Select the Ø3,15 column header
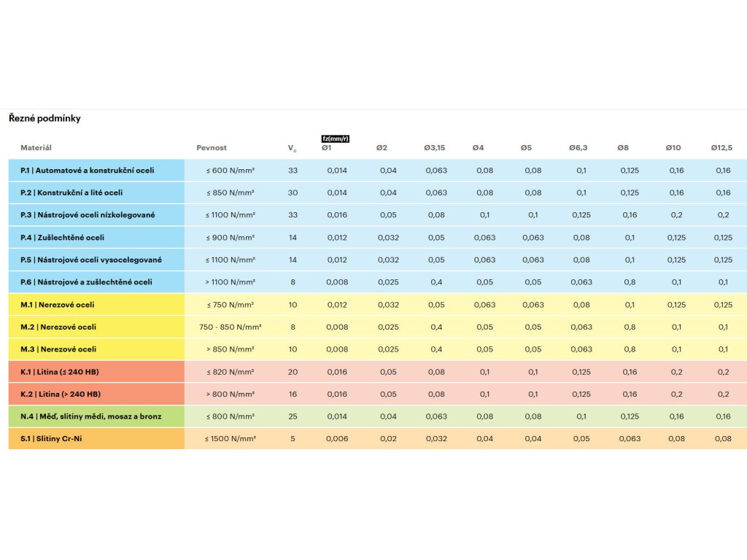This screenshot has height=560, width=747. [x=435, y=147]
